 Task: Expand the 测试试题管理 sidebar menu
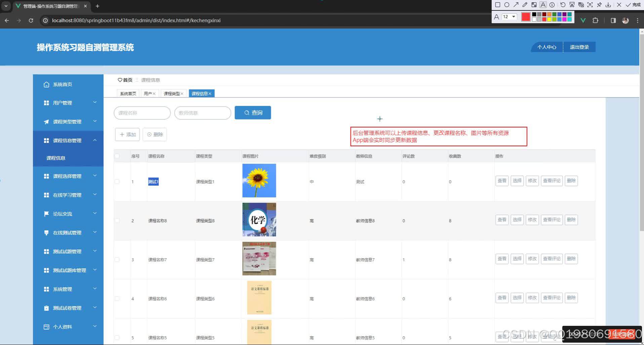tap(68, 252)
